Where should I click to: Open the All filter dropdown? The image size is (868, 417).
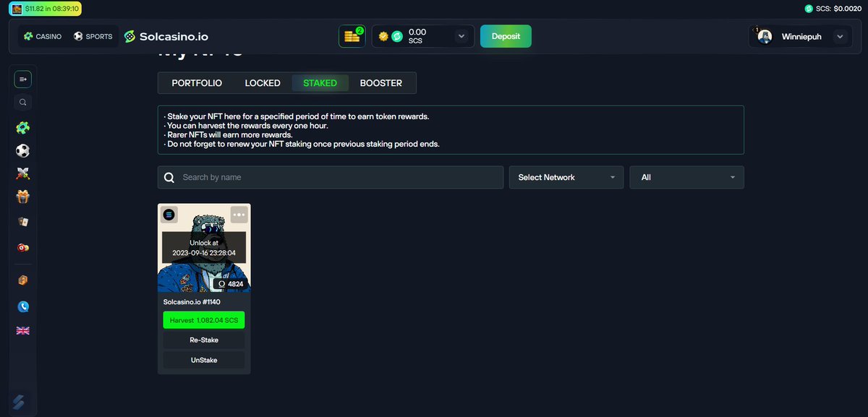point(687,177)
